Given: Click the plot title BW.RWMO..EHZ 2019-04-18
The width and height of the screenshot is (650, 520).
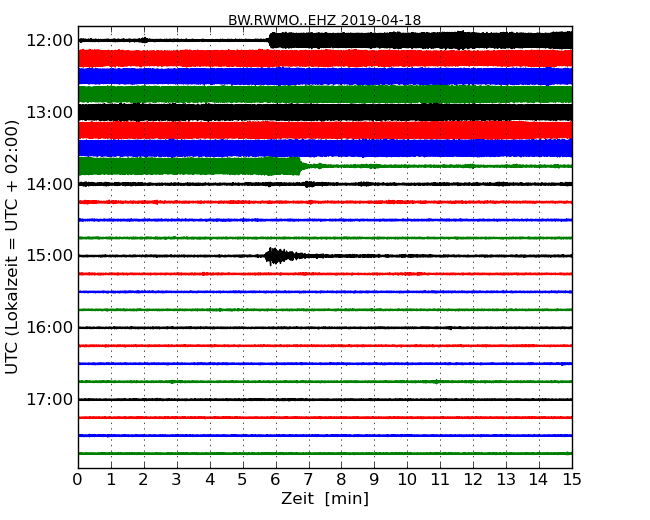Looking at the screenshot, I should 325,20.
